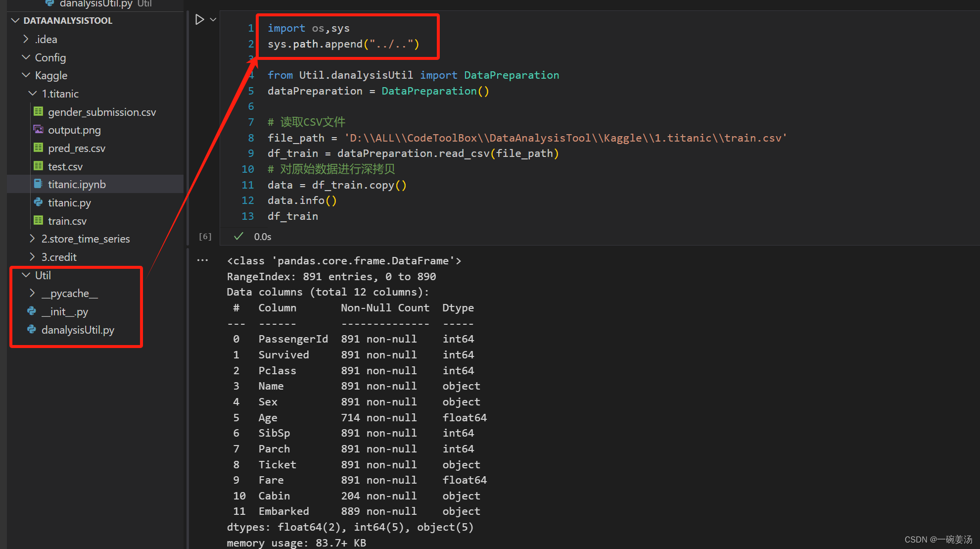
Task: Open __init__.py in the Util folder
Action: click(65, 311)
